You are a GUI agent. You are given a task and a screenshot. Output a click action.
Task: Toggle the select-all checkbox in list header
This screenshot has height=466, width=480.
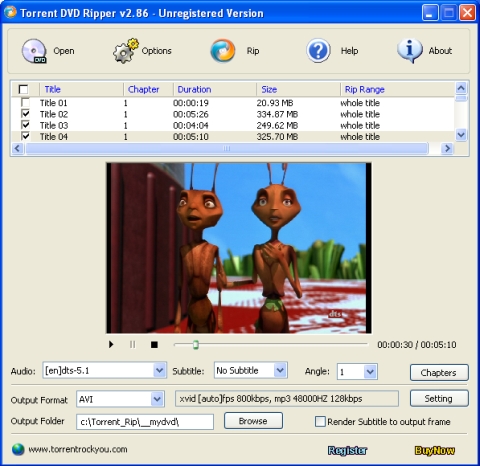23,89
